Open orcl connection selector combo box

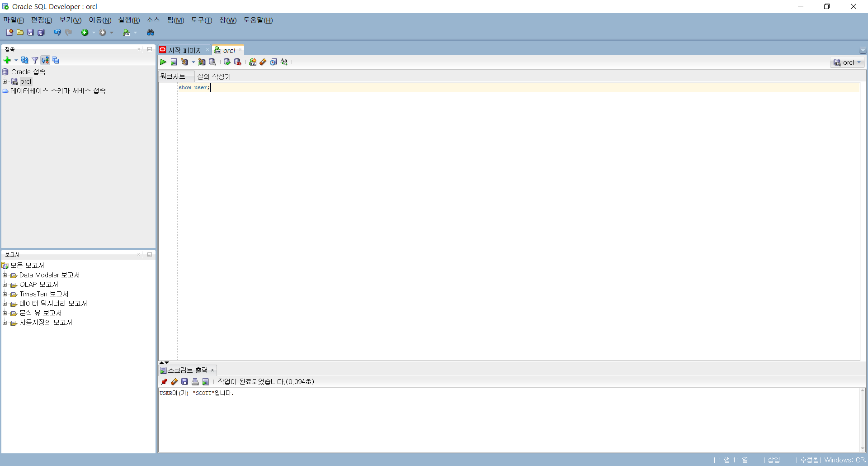[848, 62]
